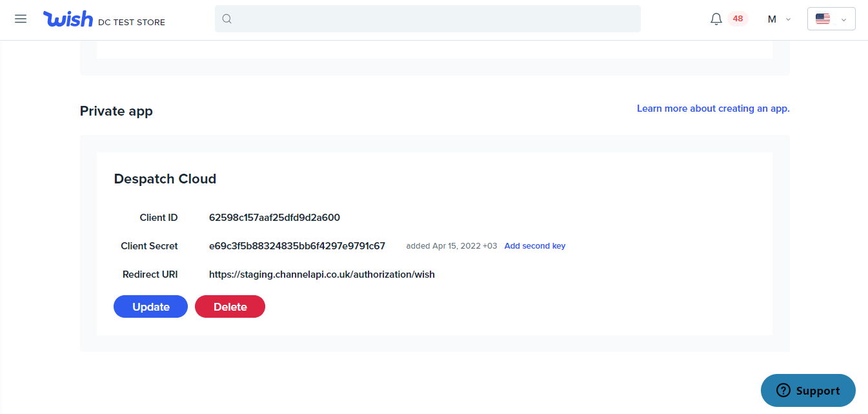Click the Redirect URI label
This screenshot has height=414, width=868.
(x=150, y=274)
